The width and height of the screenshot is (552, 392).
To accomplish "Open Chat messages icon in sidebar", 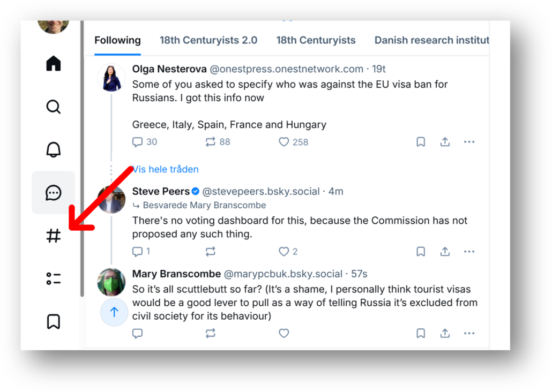I will point(54,193).
